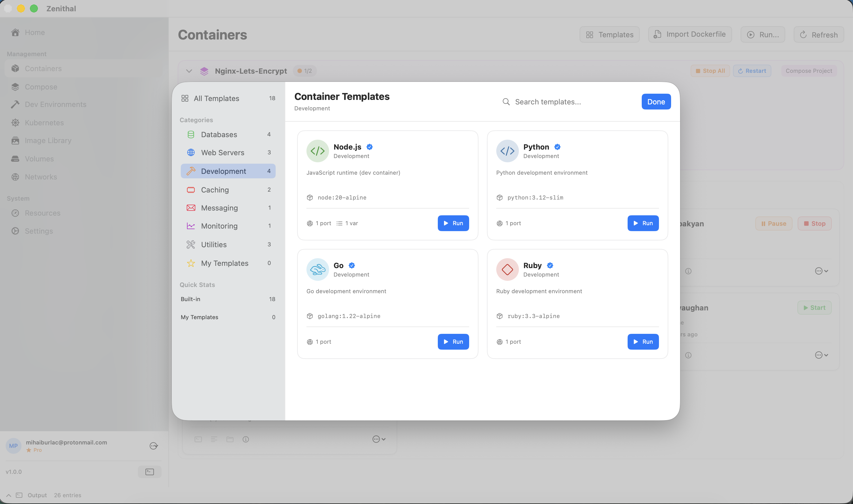Collapse the Output panel at the bottom
Screen dimensions: 853x504
click(x=8, y=495)
